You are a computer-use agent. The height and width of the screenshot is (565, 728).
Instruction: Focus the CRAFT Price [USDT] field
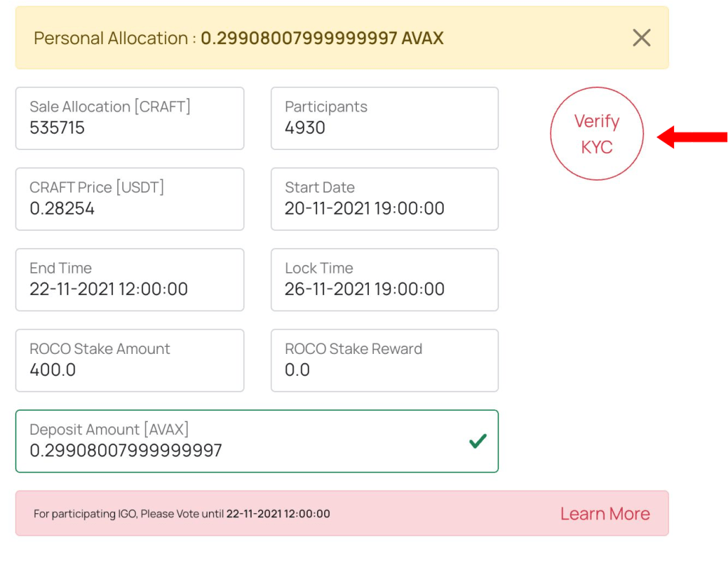(129, 199)
